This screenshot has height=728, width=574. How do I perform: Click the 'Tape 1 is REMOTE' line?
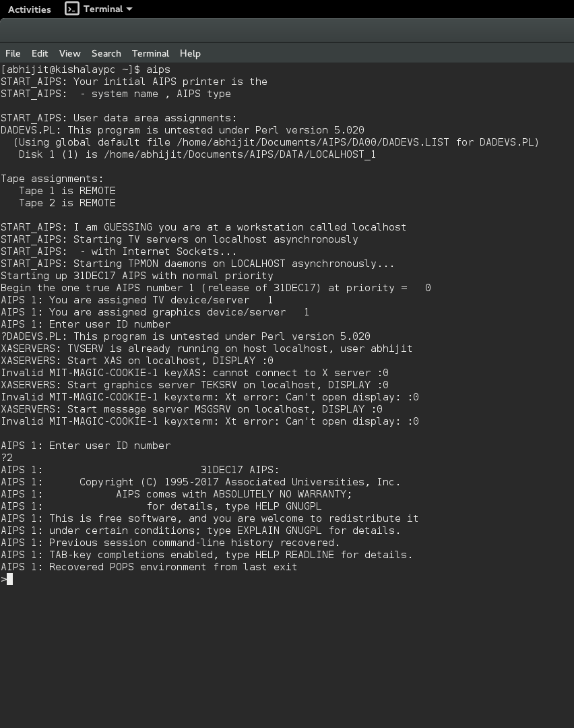click(x=67, y=191)
